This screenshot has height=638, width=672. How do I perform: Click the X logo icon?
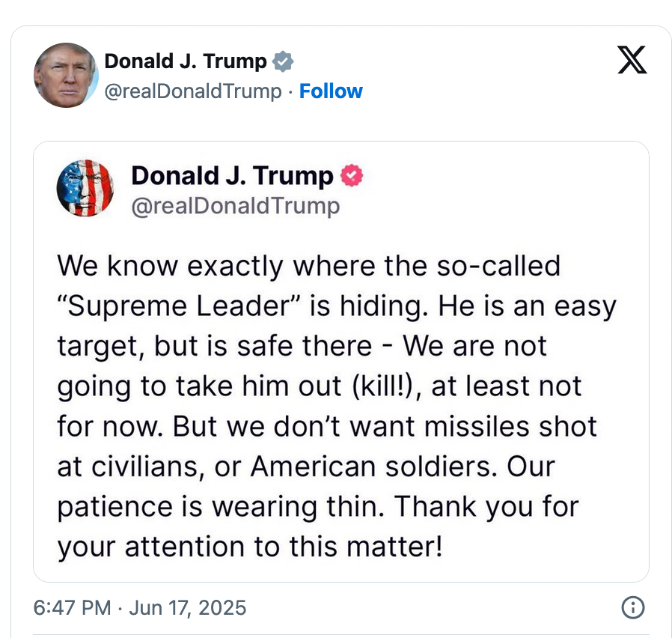(x=632, y=61)
